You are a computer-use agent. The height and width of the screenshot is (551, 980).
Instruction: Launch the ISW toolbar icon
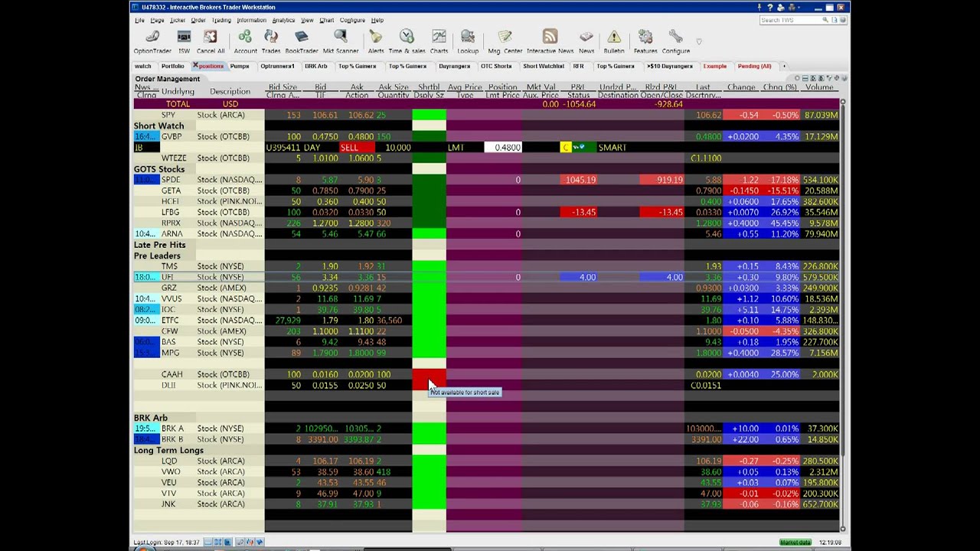184,42
